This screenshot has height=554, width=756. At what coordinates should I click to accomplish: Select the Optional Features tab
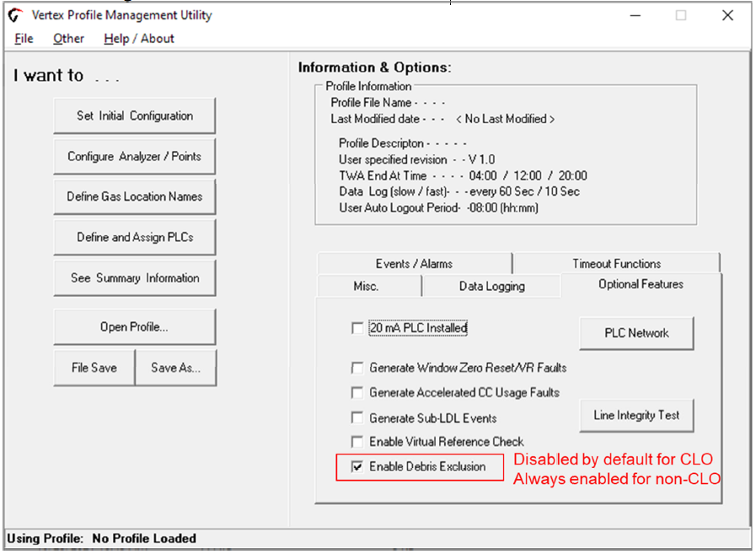[641, 284]
